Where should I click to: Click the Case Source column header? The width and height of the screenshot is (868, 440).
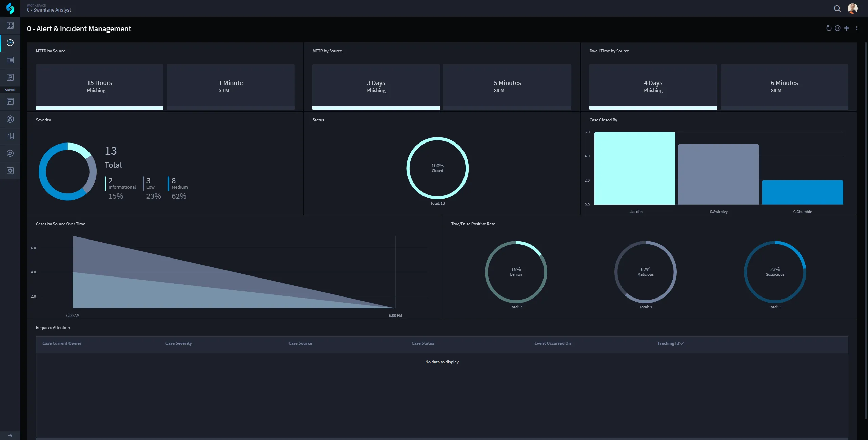point(300,343)
